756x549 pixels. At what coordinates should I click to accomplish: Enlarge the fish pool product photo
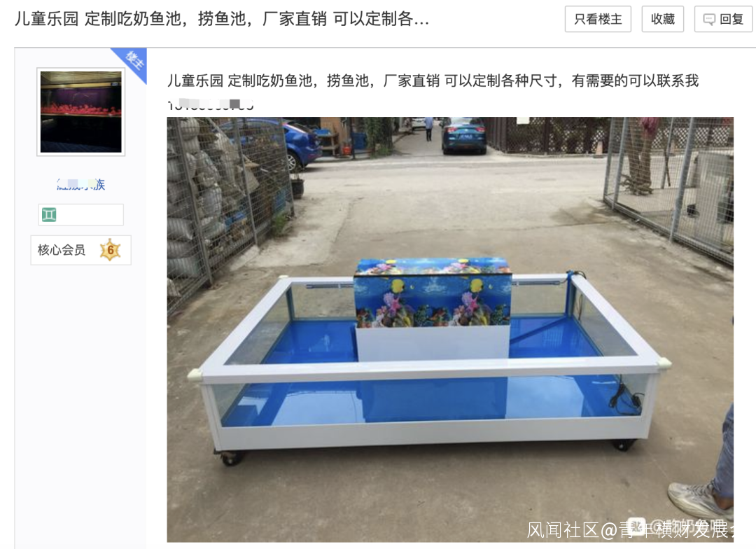[x=450, y=330]
